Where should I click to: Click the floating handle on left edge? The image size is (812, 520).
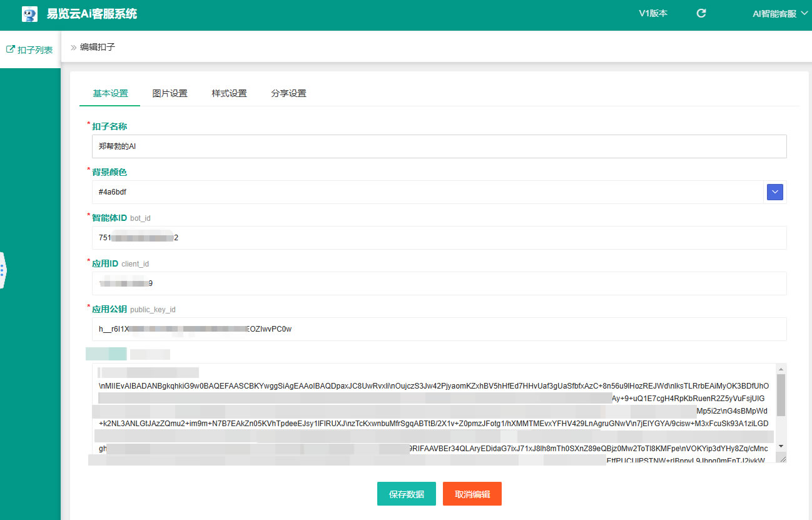(x=3, y=270)
